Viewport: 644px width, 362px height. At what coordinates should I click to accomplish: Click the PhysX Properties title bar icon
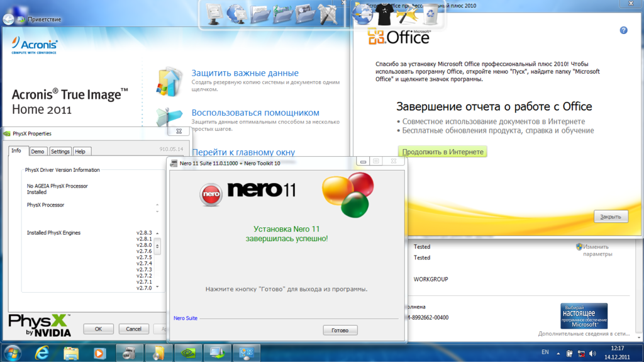point(7,133)
